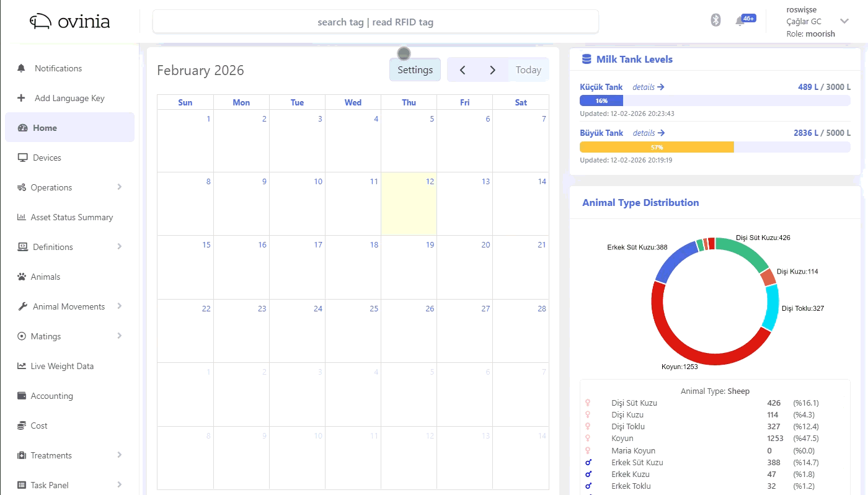
Task: Go to the next calendar month
Action: 492,70
